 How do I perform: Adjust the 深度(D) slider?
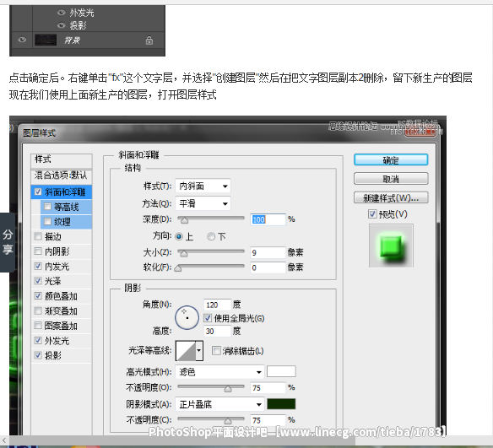coord(185,219)
